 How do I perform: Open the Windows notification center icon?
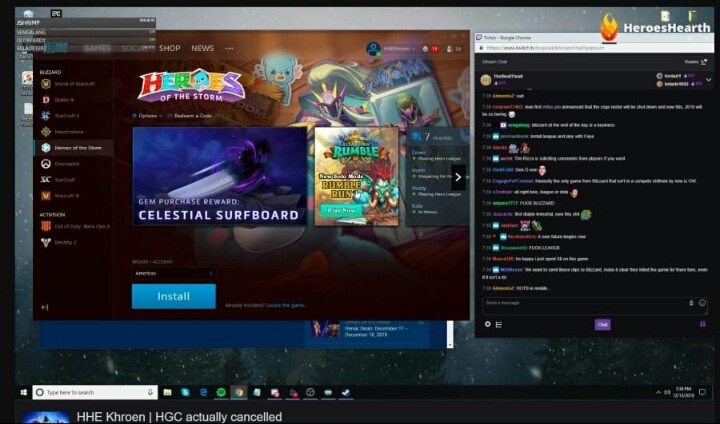(x=702, y=392)
